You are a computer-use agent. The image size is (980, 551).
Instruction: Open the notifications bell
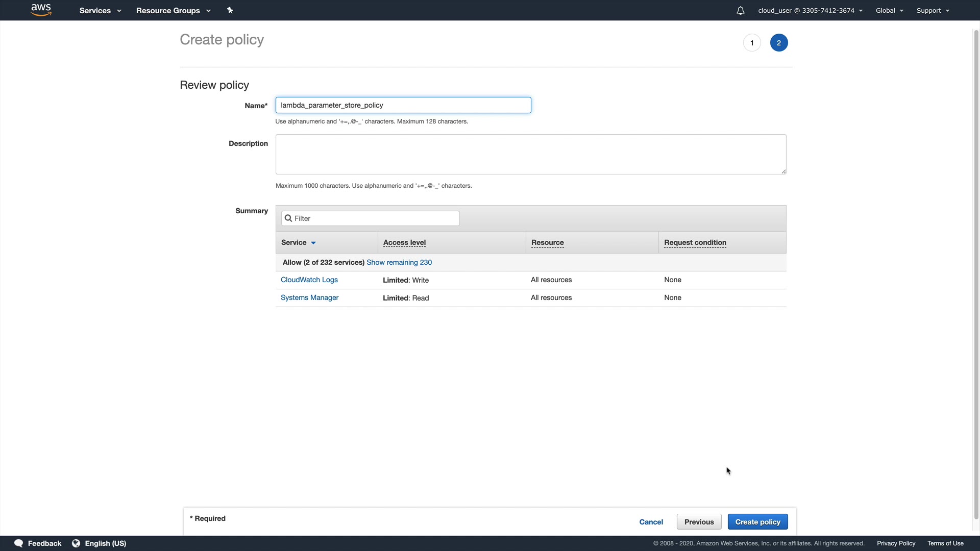tap(740, 11)
